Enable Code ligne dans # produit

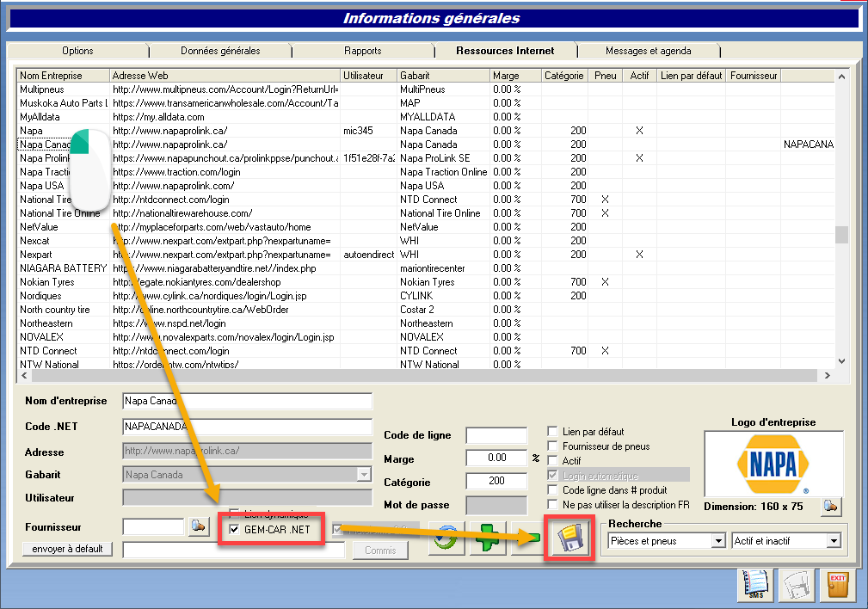click(x=552, y=489)
